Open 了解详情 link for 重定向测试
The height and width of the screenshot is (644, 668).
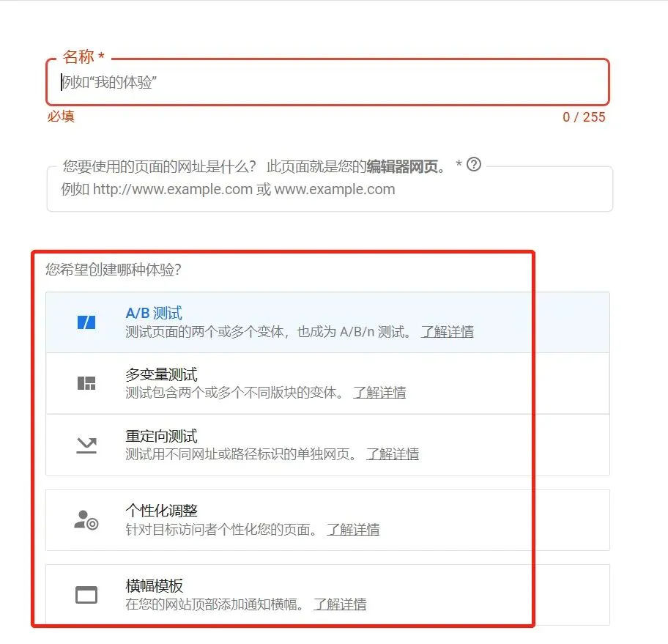pyautogui.click(x=393, y=454)
